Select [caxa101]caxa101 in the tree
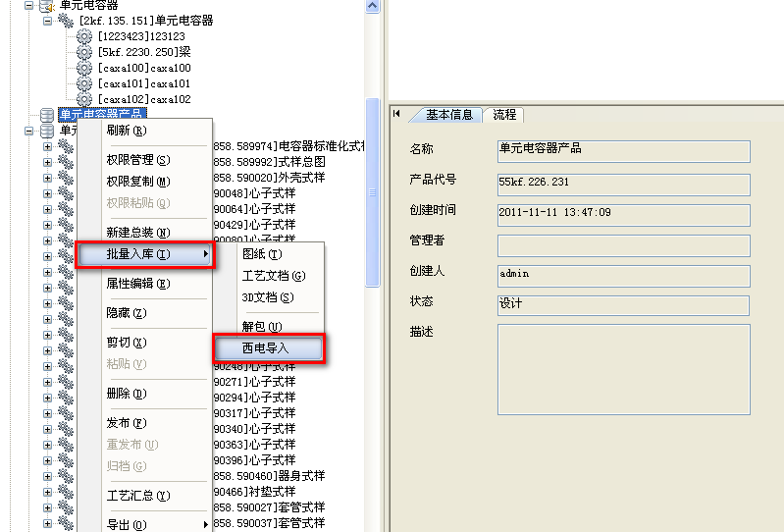 (x=144, y=83)
